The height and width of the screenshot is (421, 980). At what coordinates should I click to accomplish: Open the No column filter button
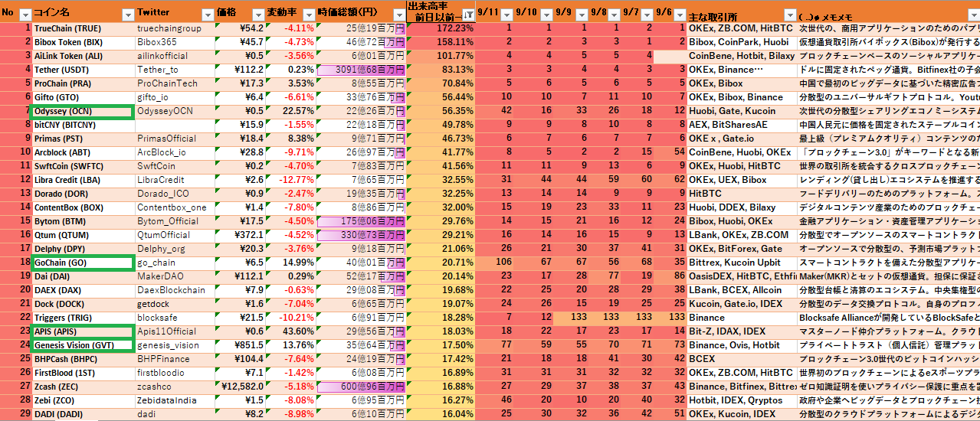click(x=25, y=15)
